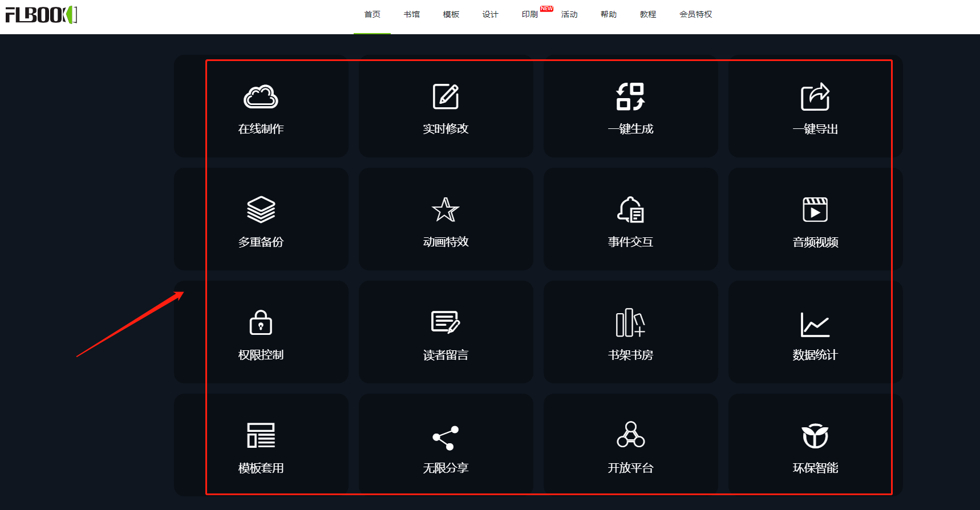
Task: Click the message note icon for 读者留言
Action: (446, 322)
